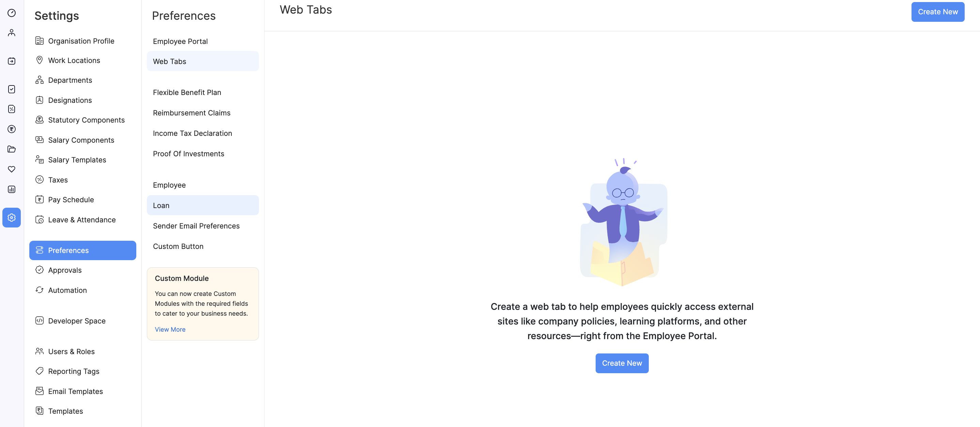
Task: Open the Reporting Tags settings
Action: coord(73,371)
